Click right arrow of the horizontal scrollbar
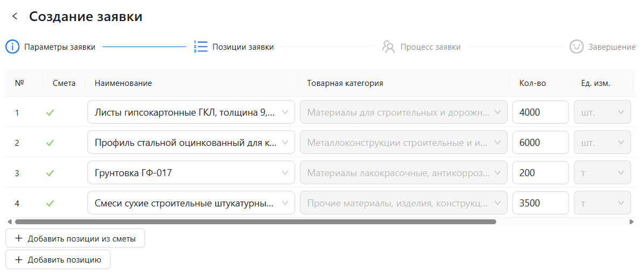Screen dimensions: 644x275 (632, 222)
